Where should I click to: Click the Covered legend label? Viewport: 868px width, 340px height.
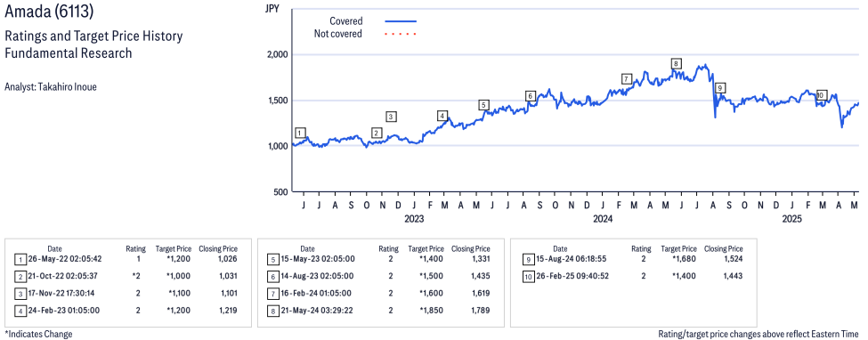[x=346, y=21]
